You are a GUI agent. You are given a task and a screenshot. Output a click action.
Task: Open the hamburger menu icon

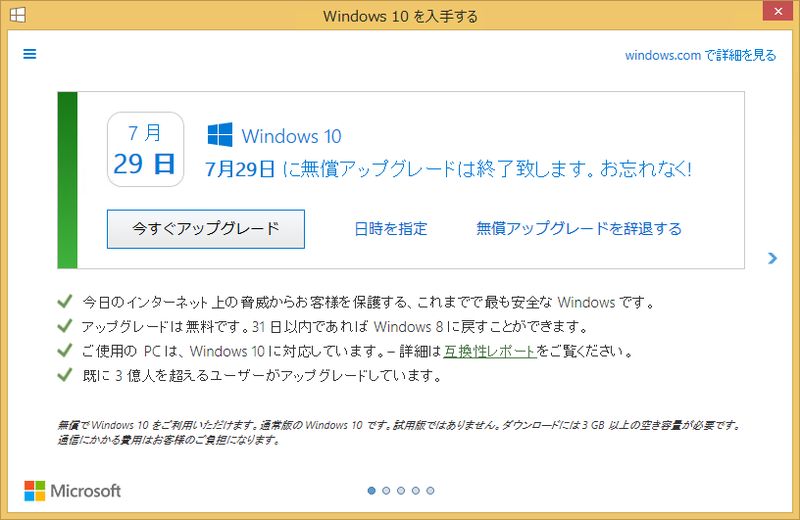[x=30, y=54]
